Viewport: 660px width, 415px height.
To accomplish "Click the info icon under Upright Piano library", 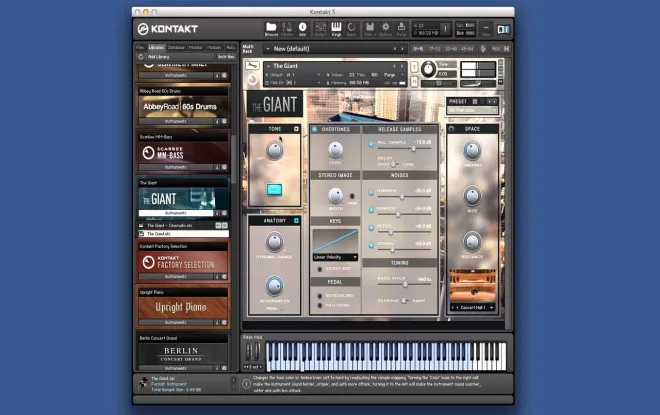I will tap(218, 322).
